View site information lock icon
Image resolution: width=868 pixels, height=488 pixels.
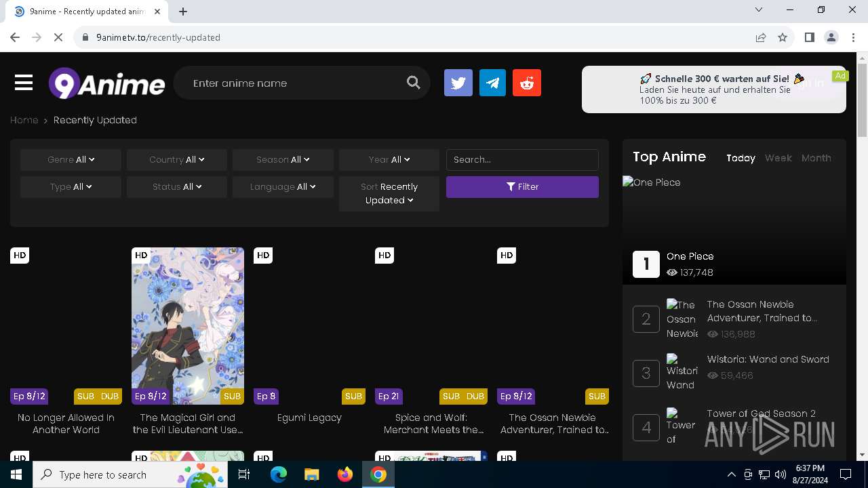point(85,37)
